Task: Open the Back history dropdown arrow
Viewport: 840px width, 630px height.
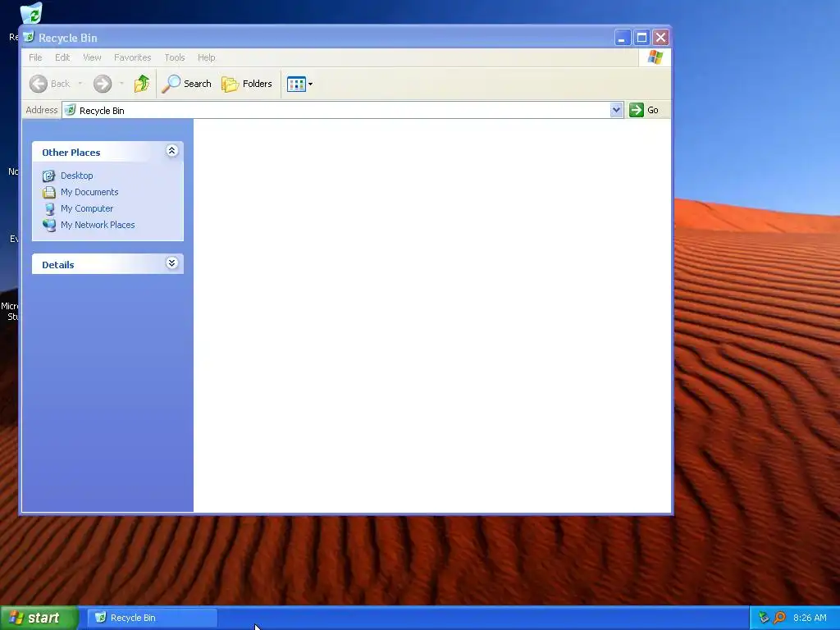Action: [80, 84]
